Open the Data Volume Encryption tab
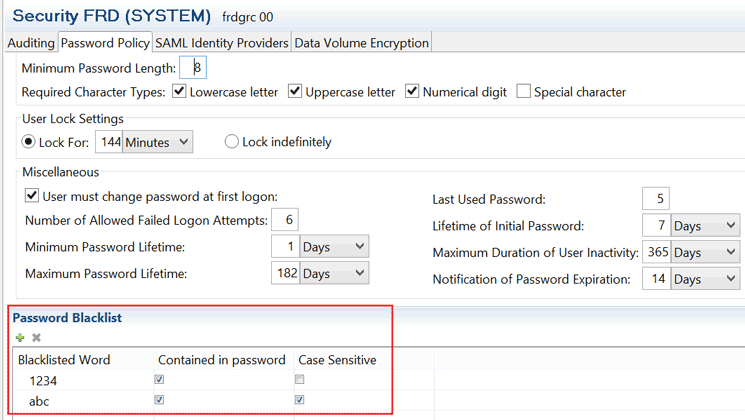The height and width of the screenshot is (420, 745). pyautogui.click(x=361, y=43)
